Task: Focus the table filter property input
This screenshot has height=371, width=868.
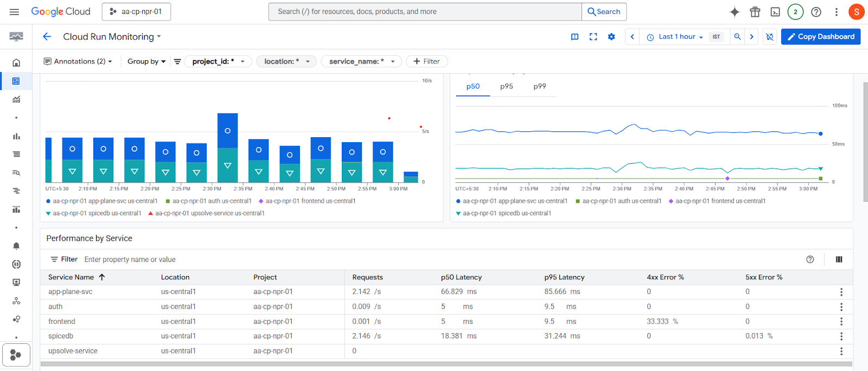Action: tap(442, 259)
